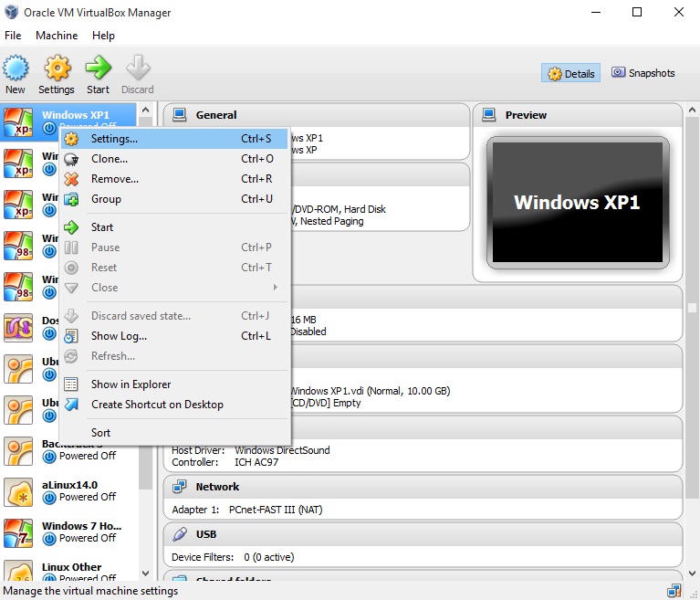Screen dimensions: 700x600
Task: Choose Remove... in the context menu
Action: [175, 179]
